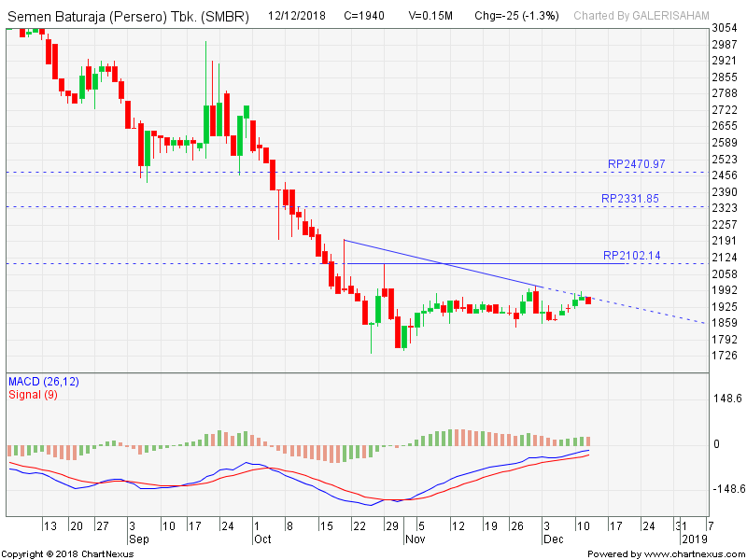Click the Sep month label on the time axis
Image resolution: width=747 pixels, height=560 pixels.
coord(138,539)
